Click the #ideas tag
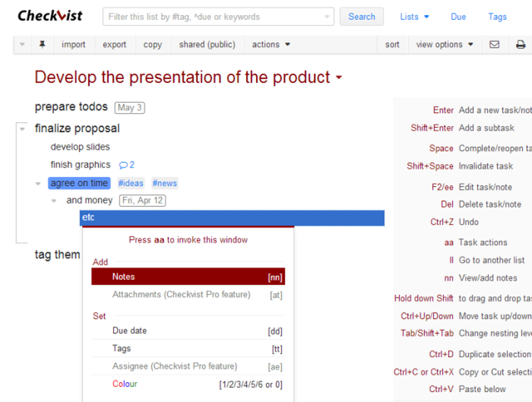Screen dimensions: 532x402 (130, 184)
